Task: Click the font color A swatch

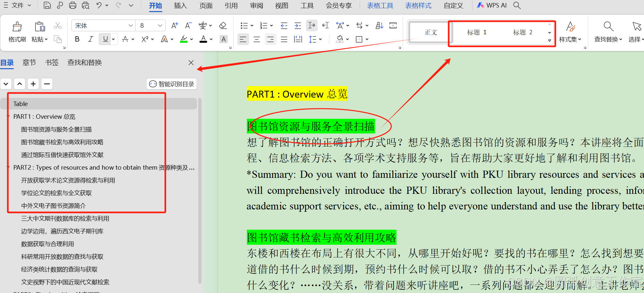Action: pyautogui.click(x=203, y=39)
